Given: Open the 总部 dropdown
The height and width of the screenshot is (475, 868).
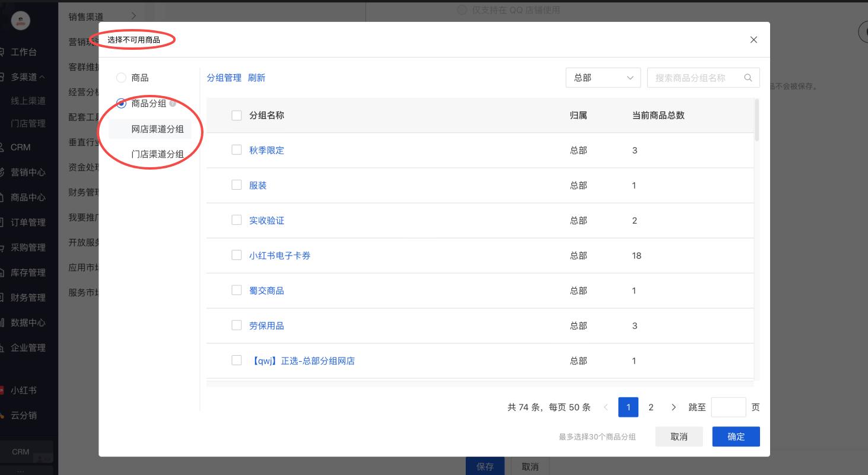Looking at the screenshot, I should point(603,78).
